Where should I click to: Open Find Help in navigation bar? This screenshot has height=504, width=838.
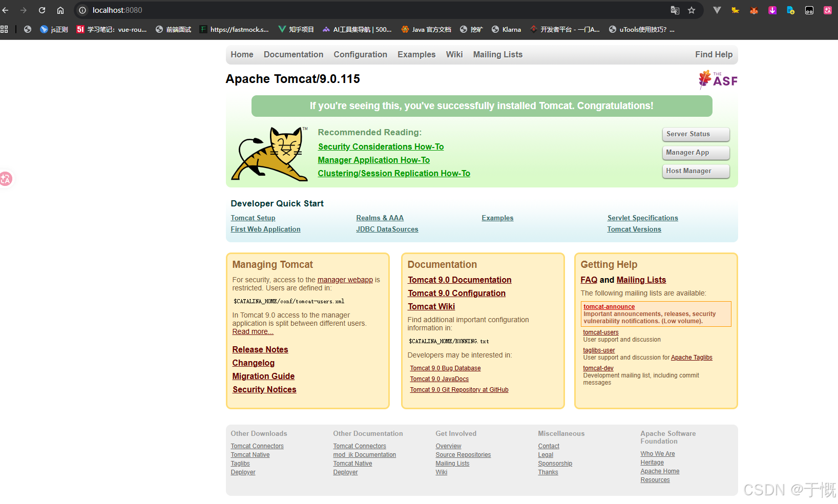click(x=714, y=54)
